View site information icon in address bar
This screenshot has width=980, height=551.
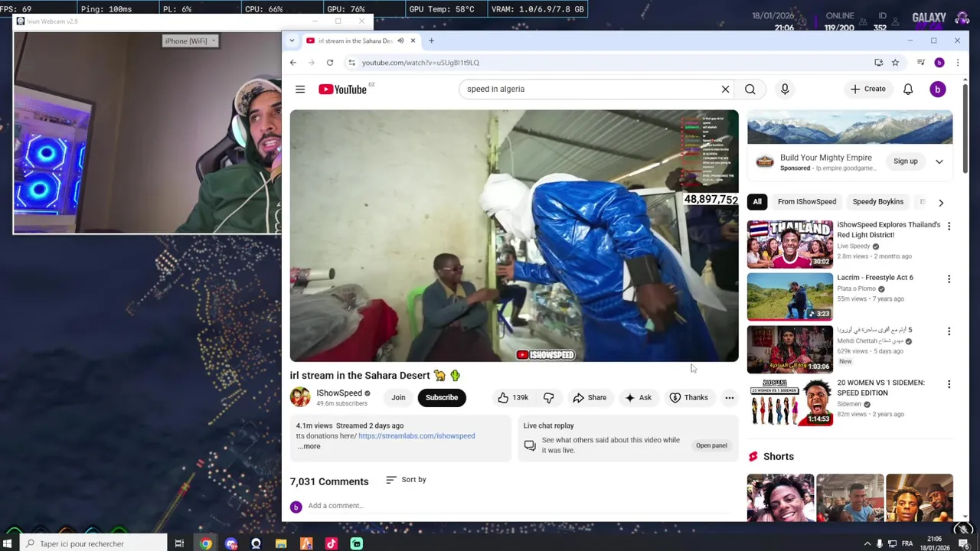point(351,63)
